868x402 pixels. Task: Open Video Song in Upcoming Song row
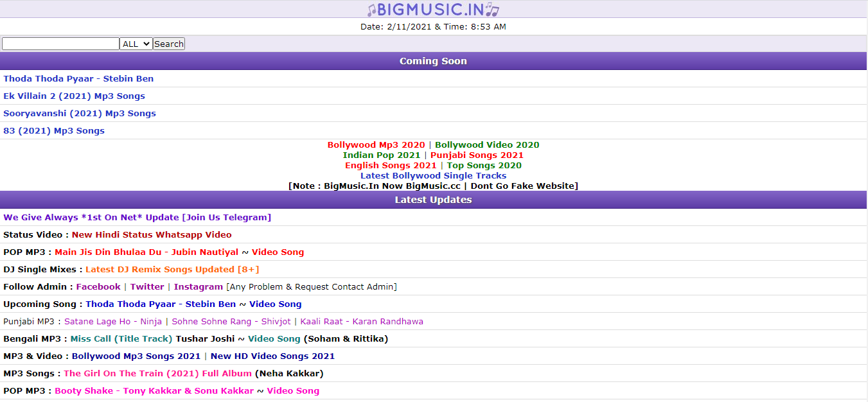(x=275, y=304)
